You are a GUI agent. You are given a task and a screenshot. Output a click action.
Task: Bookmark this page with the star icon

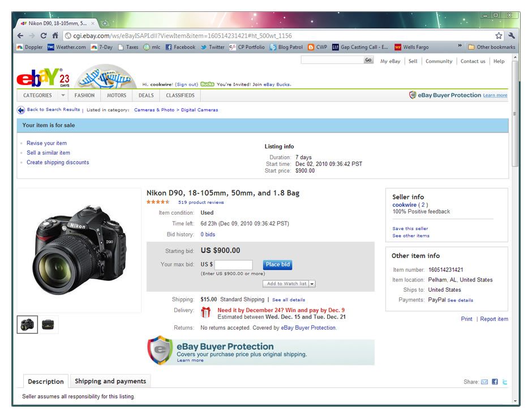(x=499, y=36)
